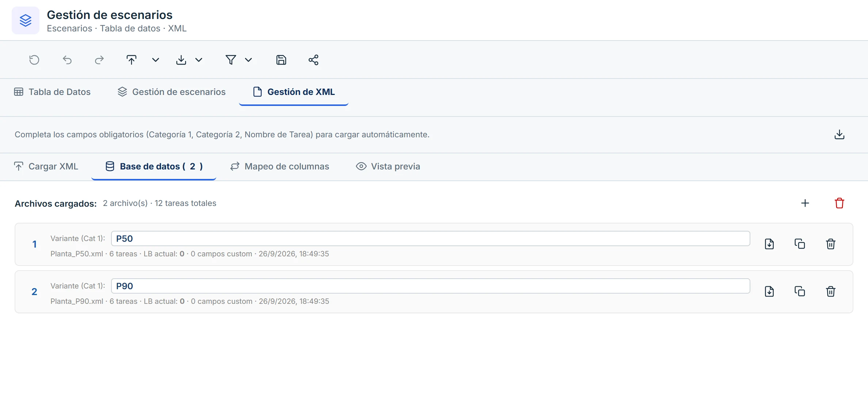
Task: Duplicate the P50 file entry
Action: (800, 244)
